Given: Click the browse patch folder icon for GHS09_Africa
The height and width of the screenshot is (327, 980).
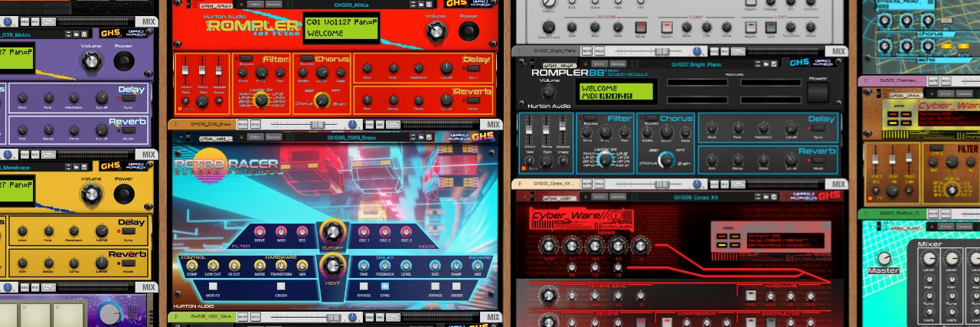Looking at the screenshot, I should click(x=420, y=5).
